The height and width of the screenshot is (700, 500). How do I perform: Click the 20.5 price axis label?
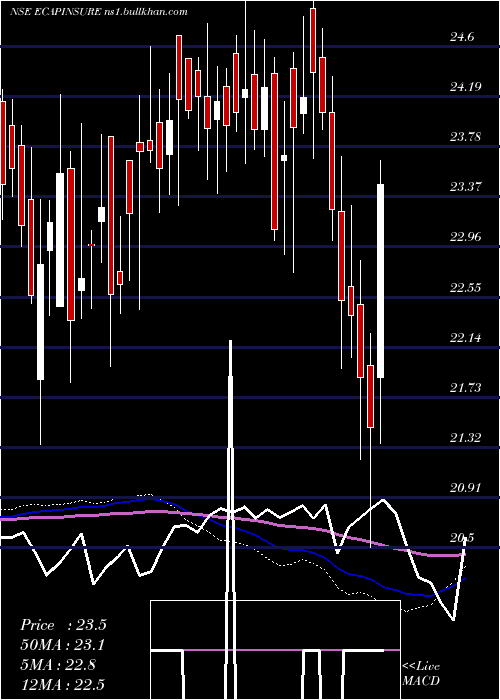[462, 538]
